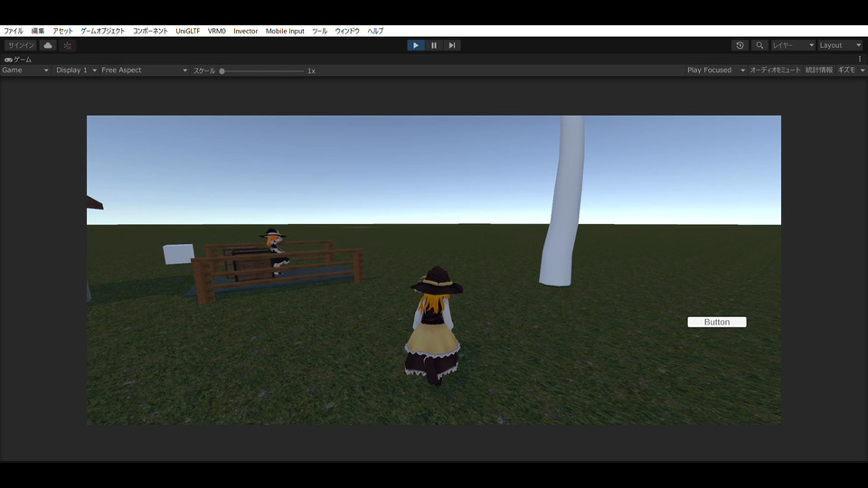
Task: Open the Mobile Input menu
Action: coord(285,31)
